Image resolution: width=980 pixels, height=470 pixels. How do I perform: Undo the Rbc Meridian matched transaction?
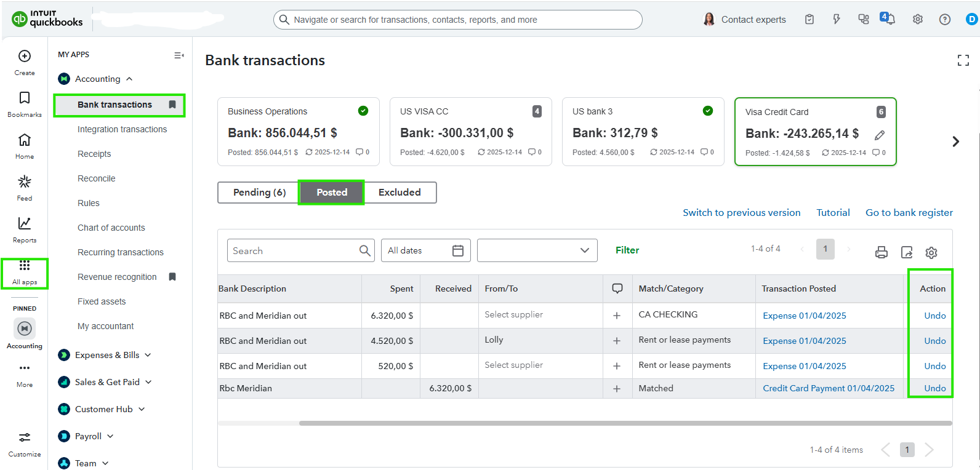coord(934,388)
